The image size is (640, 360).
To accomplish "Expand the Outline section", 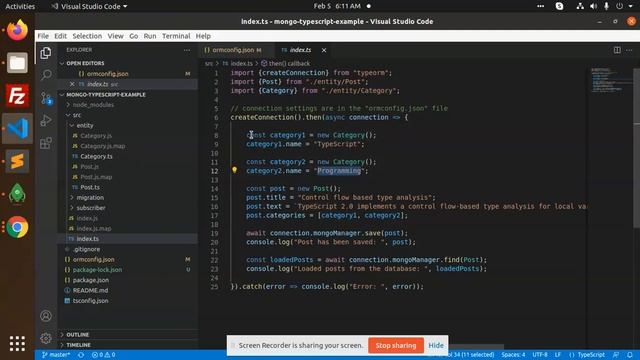I will 78,335.
